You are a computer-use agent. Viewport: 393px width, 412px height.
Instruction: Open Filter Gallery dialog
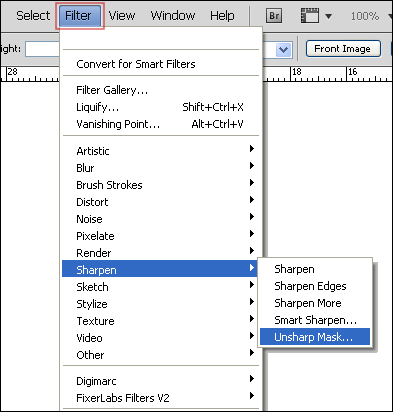pyautogui.click(x=112, y=90)
